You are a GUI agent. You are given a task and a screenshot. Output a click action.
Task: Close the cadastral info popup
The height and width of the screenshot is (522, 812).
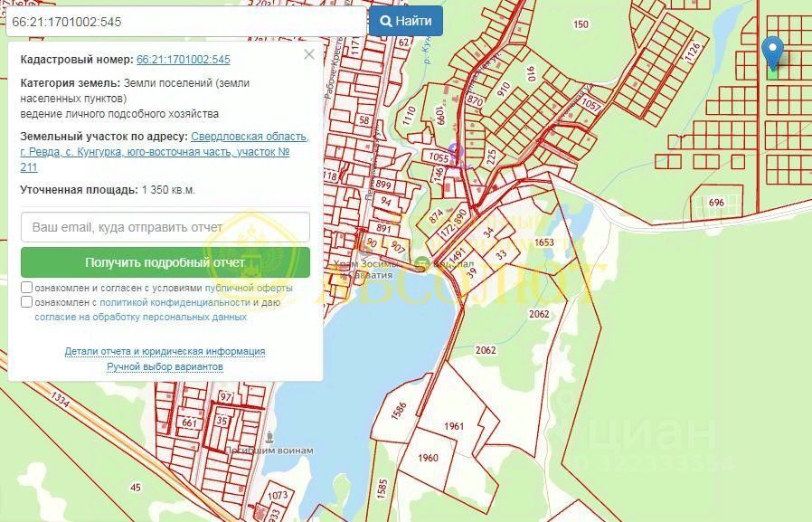click(308, 54)
